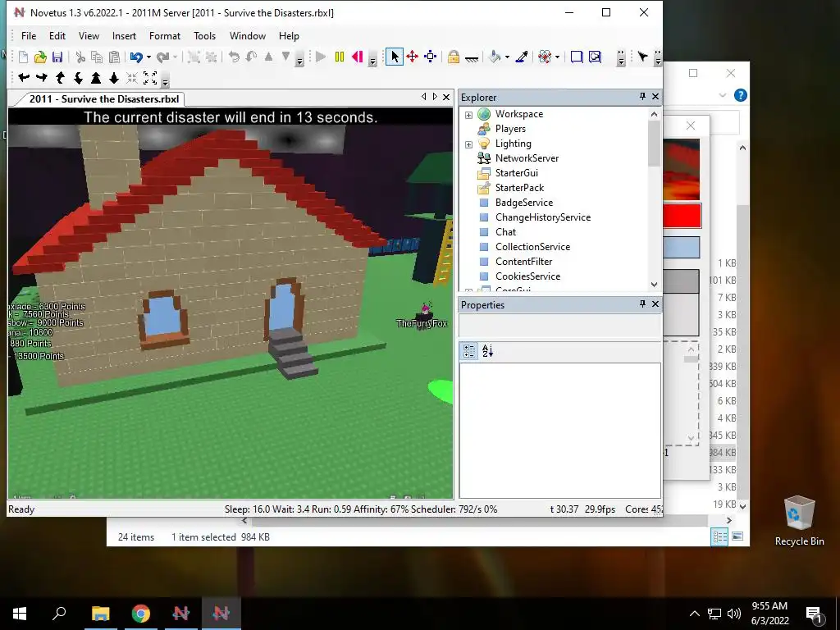Close the Explorer panel
840x630 pixels.
point(655,97)
